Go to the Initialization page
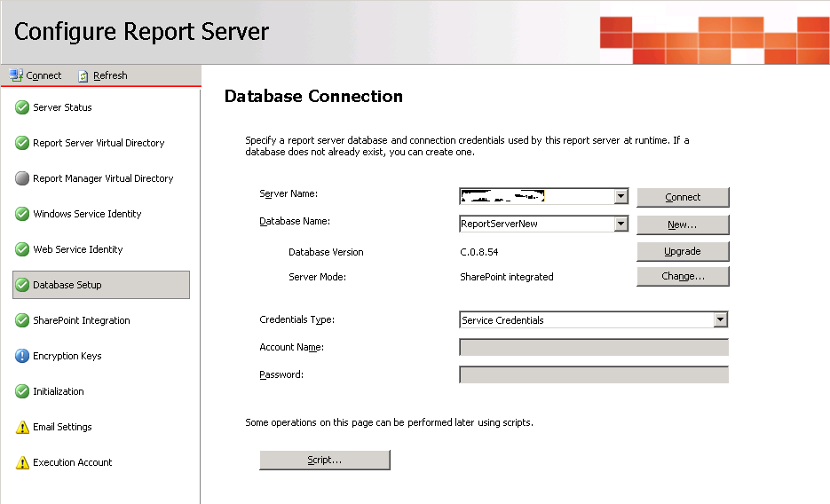This screenshot has height=504, width=830. click(x=59, y=390)
